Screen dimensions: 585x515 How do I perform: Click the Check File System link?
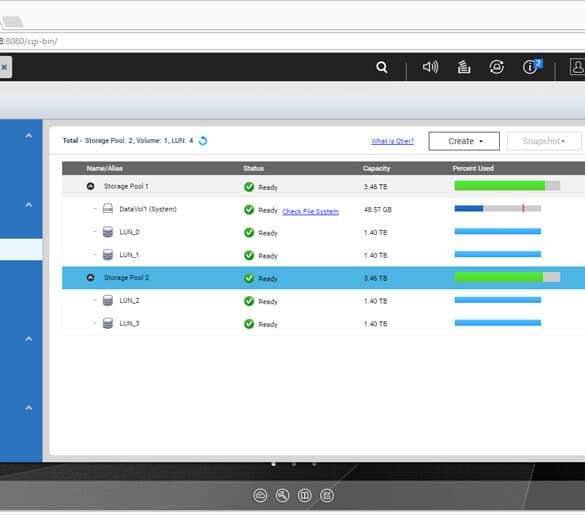[310, 212]
